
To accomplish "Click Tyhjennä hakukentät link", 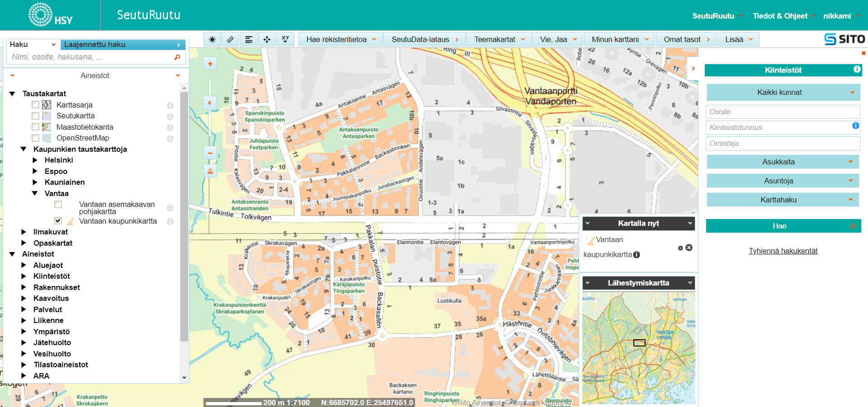I will 783,251.
